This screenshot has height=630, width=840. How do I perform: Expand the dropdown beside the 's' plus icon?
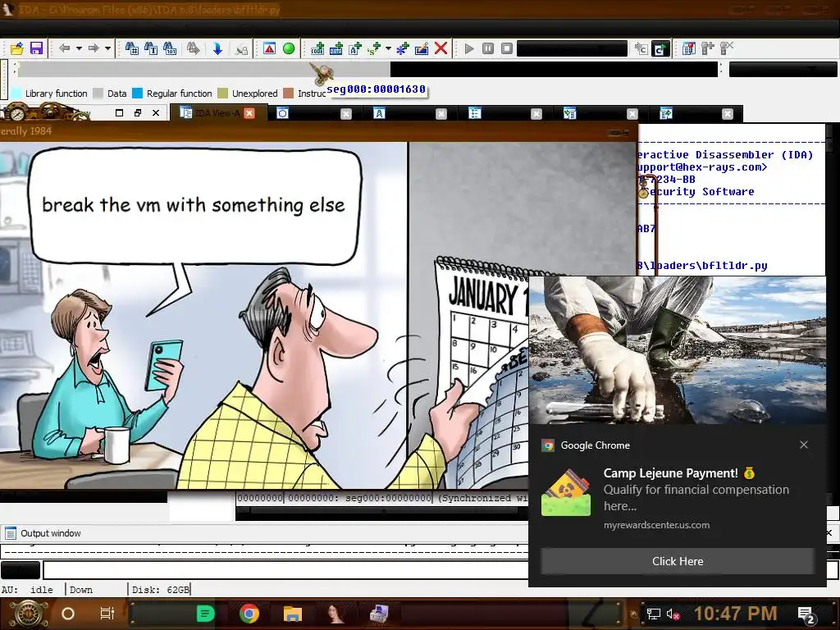[388, 48]
